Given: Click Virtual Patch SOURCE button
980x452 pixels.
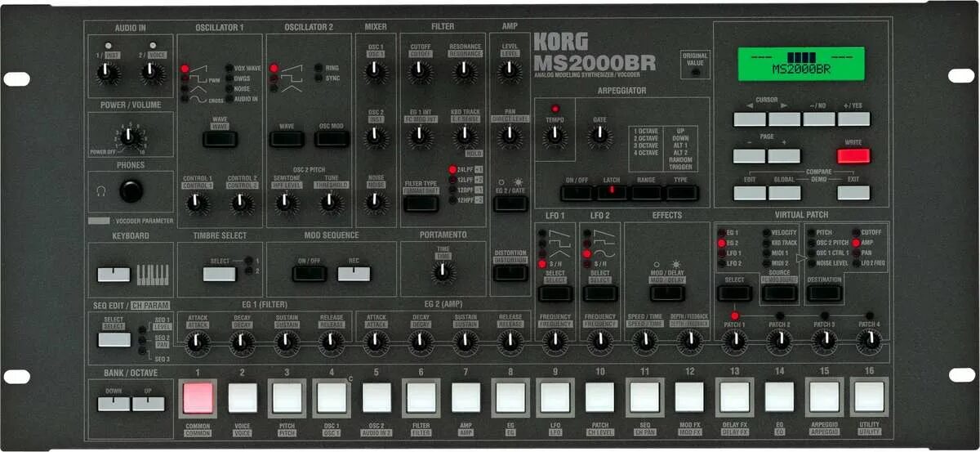Looking at the screenshot, I should pos(779,293).
